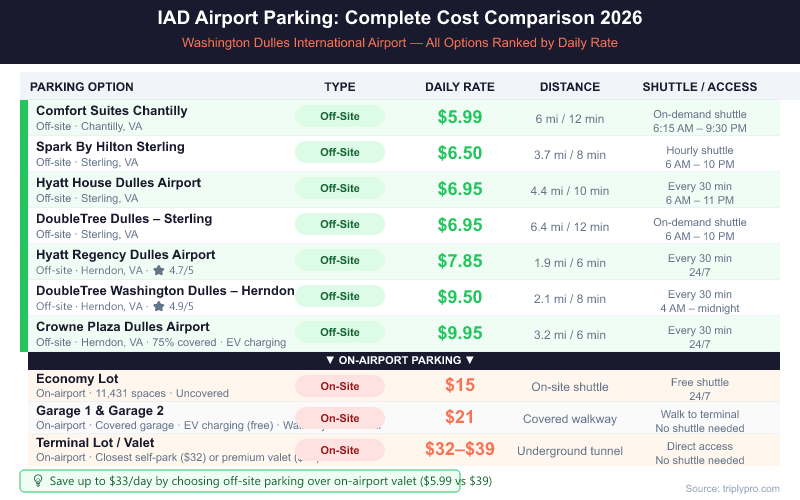This screenshot has height=500, width=800.
Task: Click the star icon beside the 4.9/5 rating
Action: pyautogui.click(x=158, y=307)
